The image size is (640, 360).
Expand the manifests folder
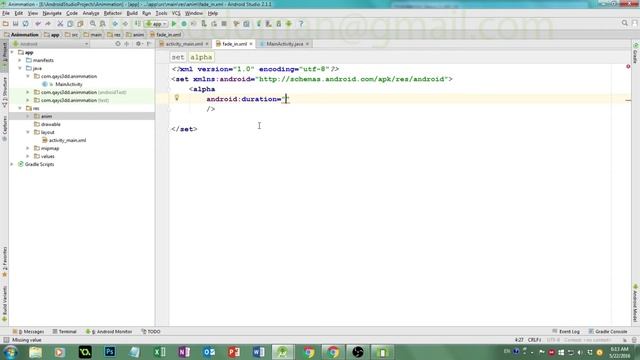click(x=20, y=60)
